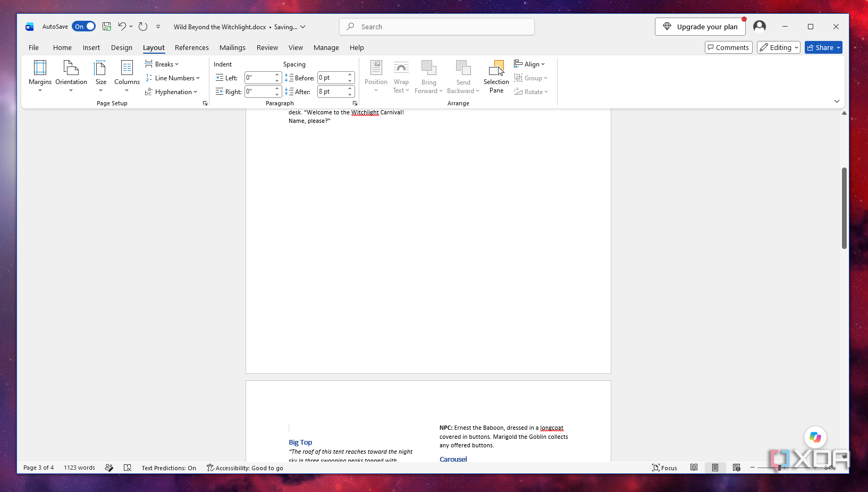Image resolution: width=868 pixels, height=492 pixels.
Task: Click the Indent Left input field
Action: (x=259, y=78)
